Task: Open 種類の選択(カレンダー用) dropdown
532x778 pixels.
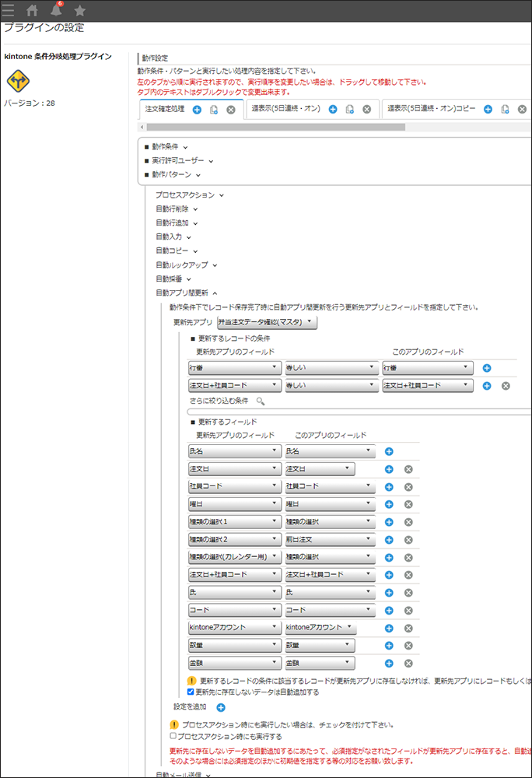Action: tap(235, 557)
